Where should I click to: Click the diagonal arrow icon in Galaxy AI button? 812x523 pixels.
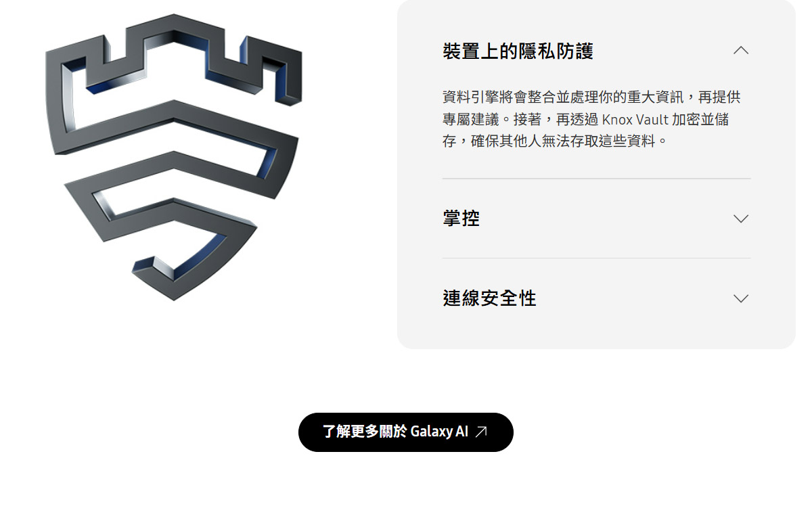pos(481,432)
